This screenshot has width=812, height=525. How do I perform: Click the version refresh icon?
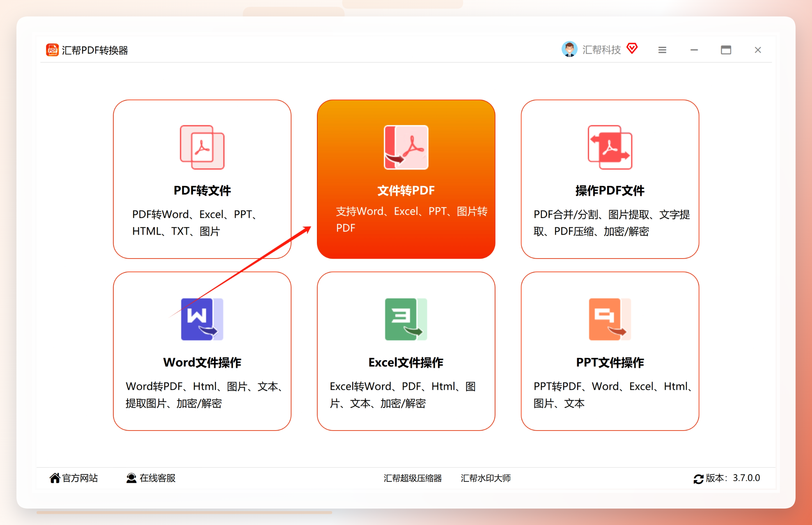point(699,479)
